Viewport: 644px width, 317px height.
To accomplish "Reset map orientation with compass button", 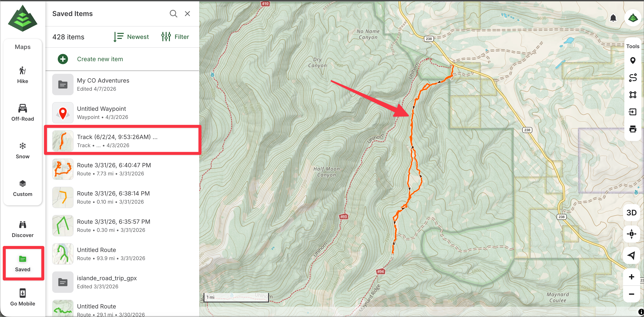I will point(632,234).
